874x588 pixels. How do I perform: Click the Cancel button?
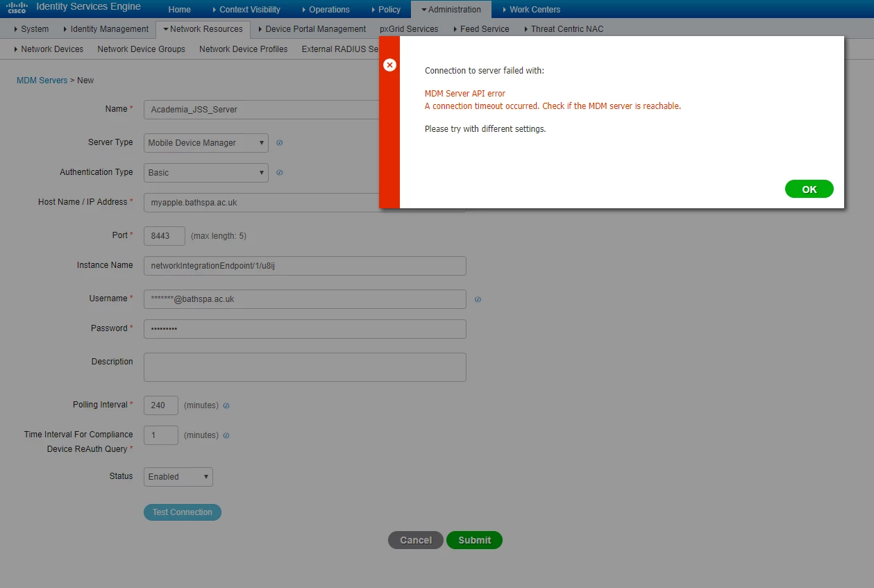point(416,540)
